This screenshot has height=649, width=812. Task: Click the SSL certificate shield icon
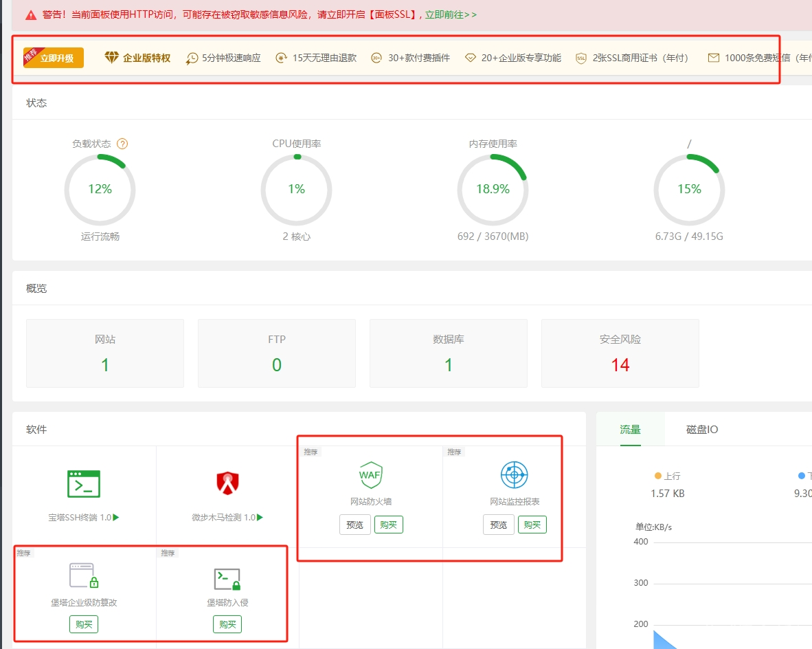tap(581, 58)
